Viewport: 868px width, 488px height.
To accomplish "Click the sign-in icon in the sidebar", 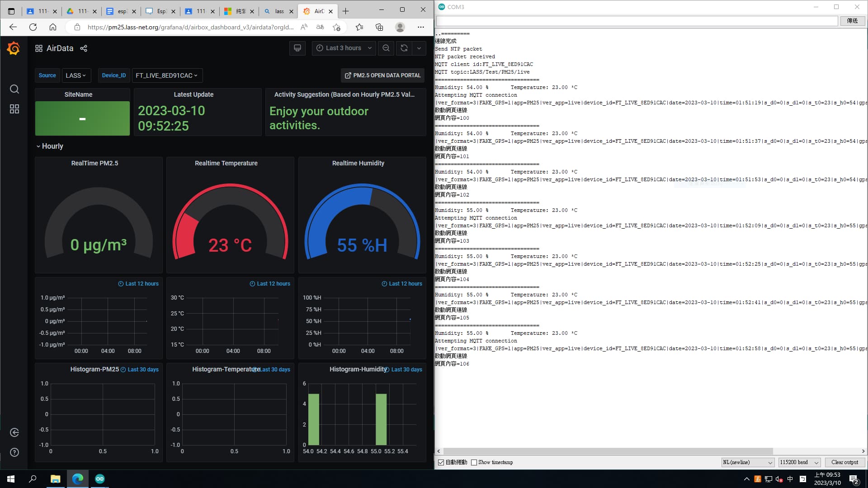I will point(14,432).
